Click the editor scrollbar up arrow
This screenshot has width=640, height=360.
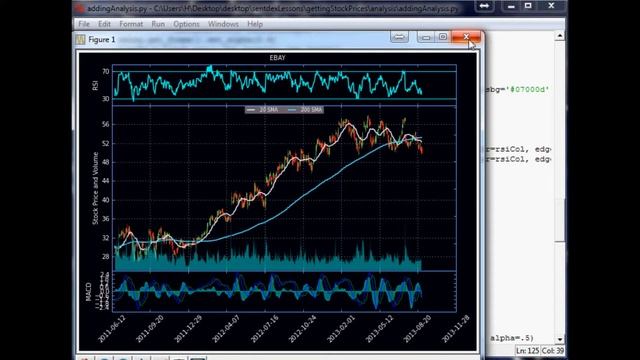pos(560,36)
